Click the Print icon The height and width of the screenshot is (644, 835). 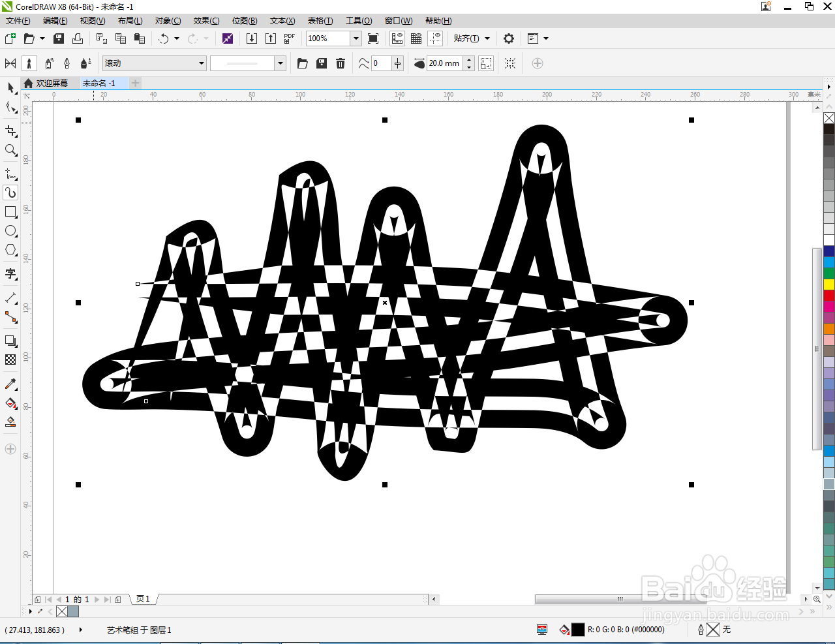click(x=78, y=38)
